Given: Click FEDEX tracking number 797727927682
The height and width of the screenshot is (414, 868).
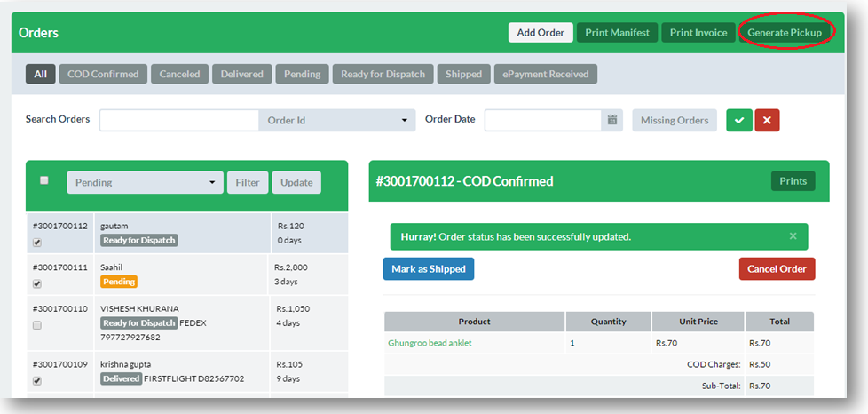Looking at the screenshot, I should (130, 337).
